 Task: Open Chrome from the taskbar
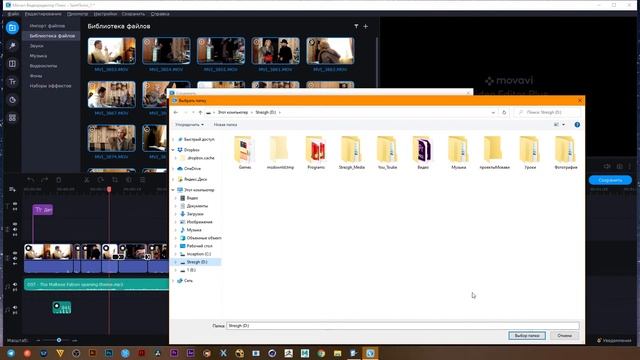pos(321,353)
